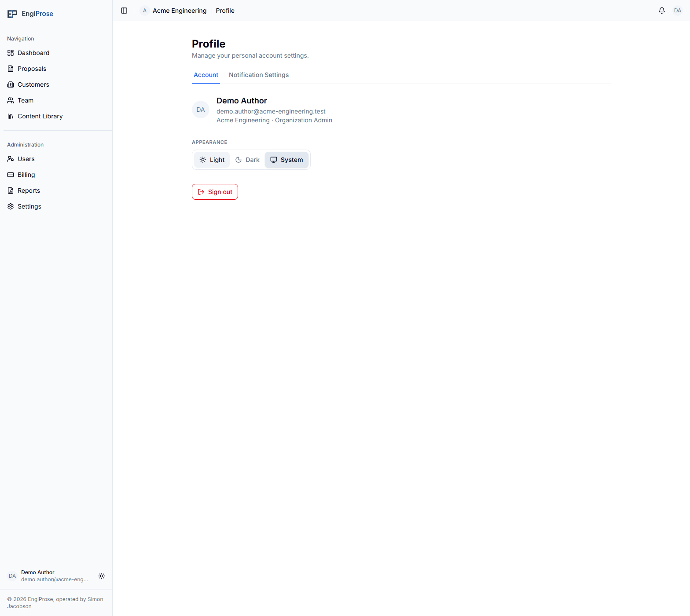Click the demo.author@acme-engineering.test email text

coord(271,111)
